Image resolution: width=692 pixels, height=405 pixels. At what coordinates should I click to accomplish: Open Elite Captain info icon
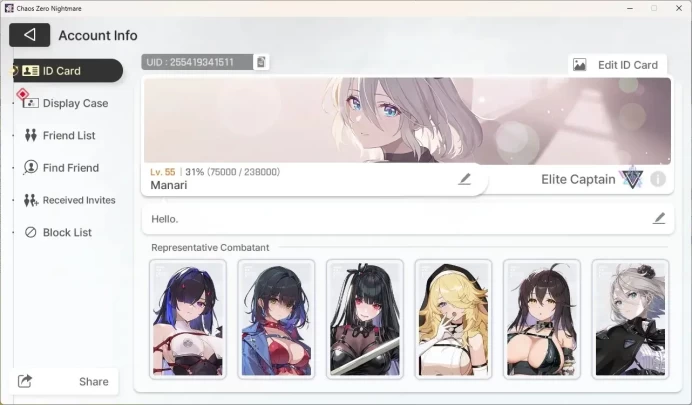click(x=658, y=179)
